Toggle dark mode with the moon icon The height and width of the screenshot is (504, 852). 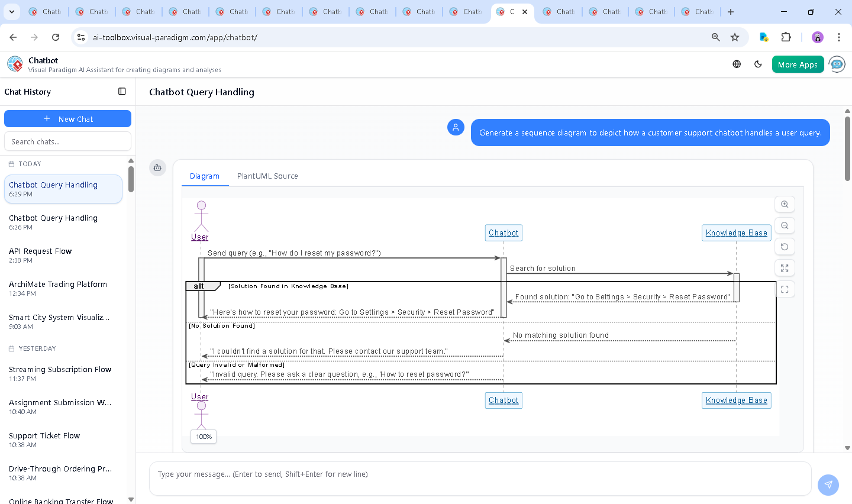point(758,64)
